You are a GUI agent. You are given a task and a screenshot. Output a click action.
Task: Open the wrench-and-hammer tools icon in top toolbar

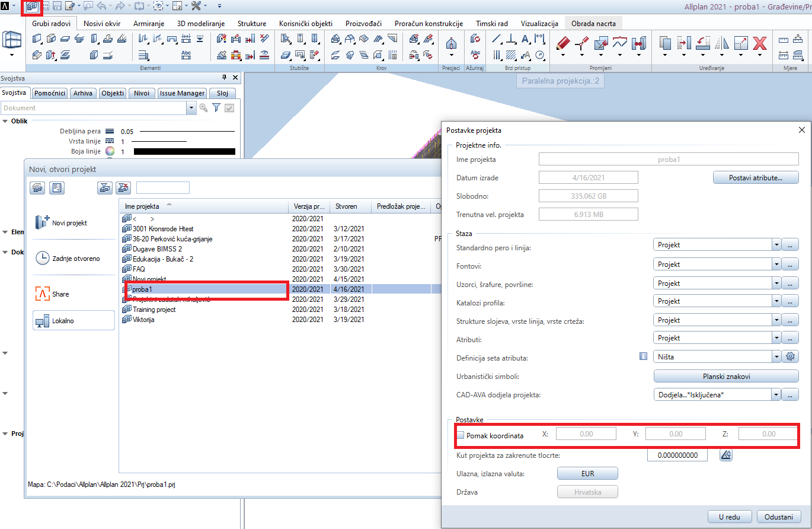click(197, 7)
